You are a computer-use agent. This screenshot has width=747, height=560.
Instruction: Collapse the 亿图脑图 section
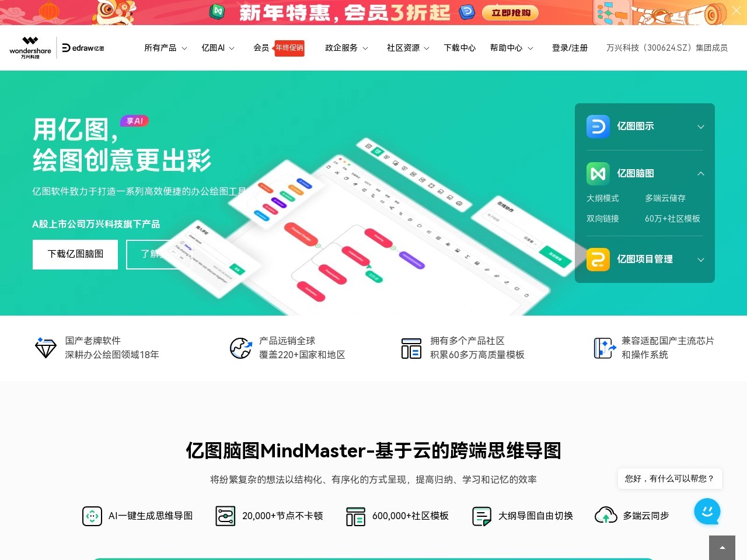pos(700,173)
